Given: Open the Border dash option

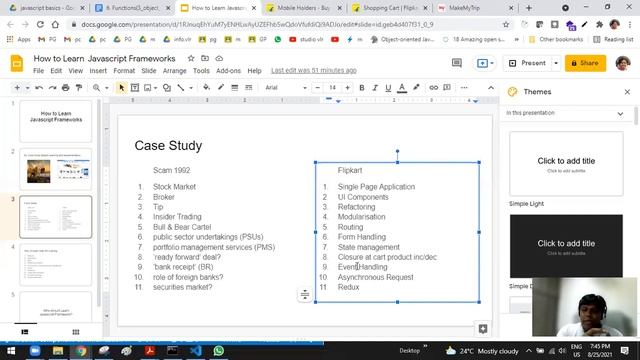Looking at the screenshot, I should pos(249,88).
